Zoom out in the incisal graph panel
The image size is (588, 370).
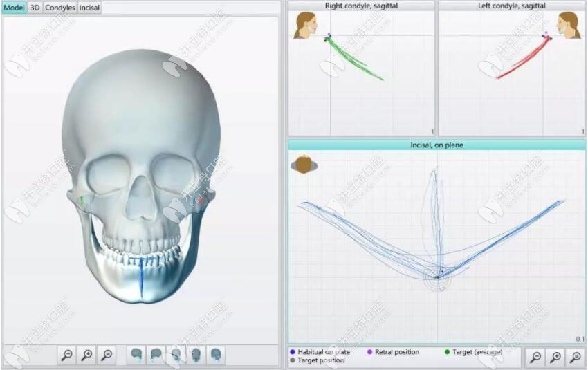pyautogui.click(x=535, y=357)
